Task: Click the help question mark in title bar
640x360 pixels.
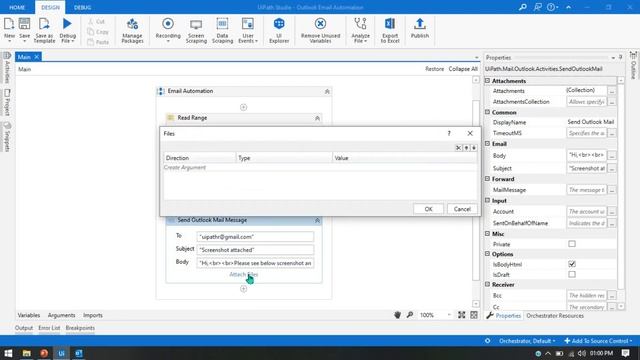Action: (551, 7)
